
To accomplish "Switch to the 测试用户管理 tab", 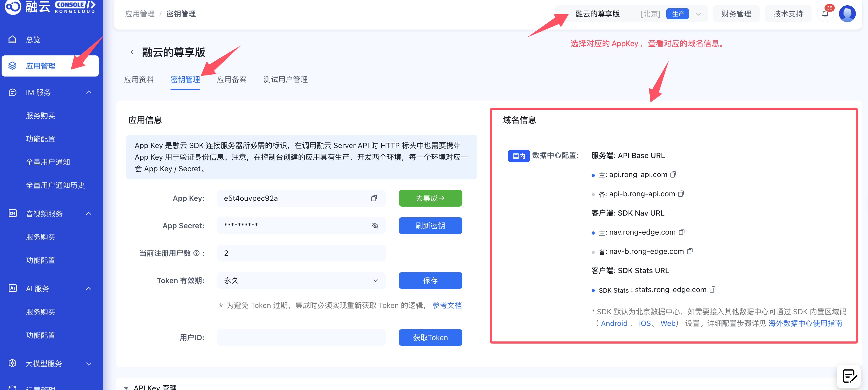I will coord(285,79).
